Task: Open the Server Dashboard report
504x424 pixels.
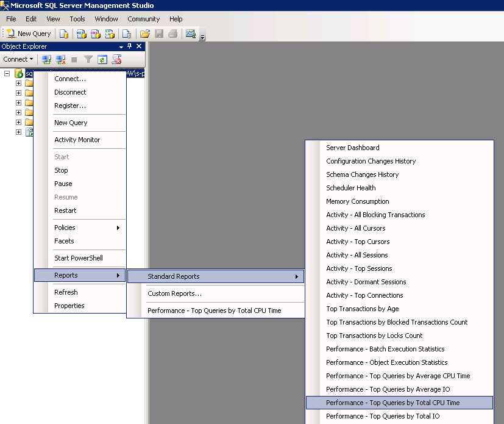Action: pyautogui.click(x=399, y=148)
